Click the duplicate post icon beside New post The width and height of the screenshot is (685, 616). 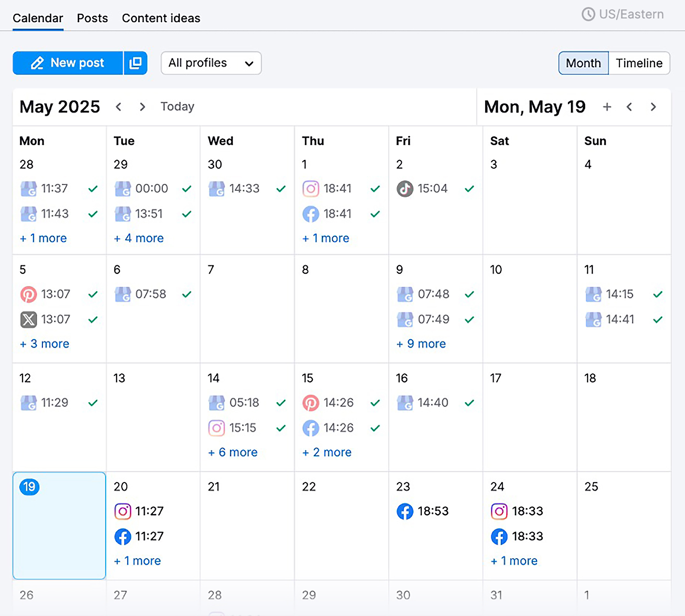click(x=135, y=63)
